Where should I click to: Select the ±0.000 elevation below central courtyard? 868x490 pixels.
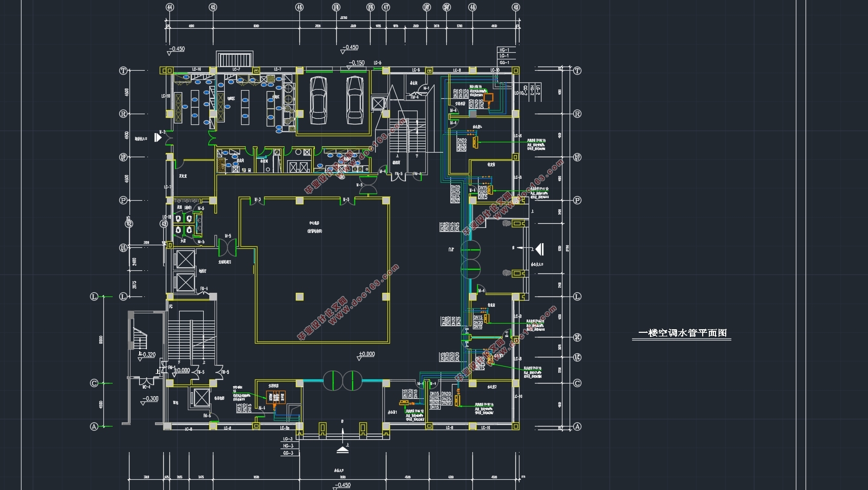(366, 354)
